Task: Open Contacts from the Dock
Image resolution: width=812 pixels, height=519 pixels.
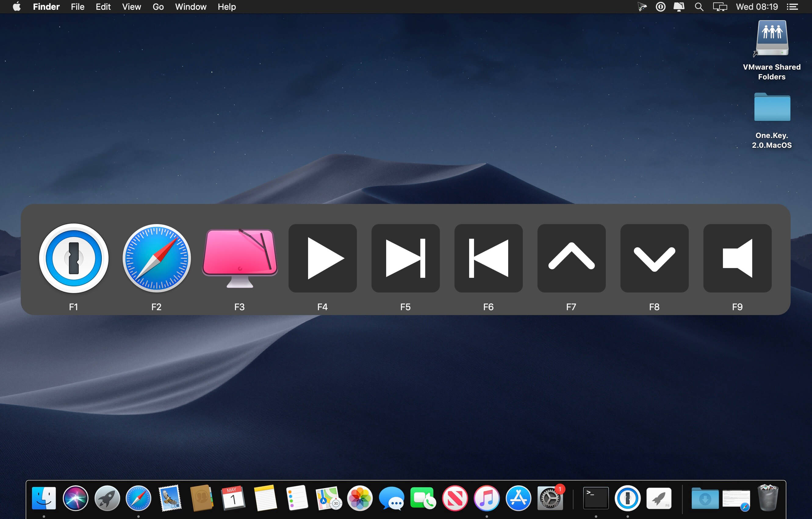Action: tap(202, 498)
